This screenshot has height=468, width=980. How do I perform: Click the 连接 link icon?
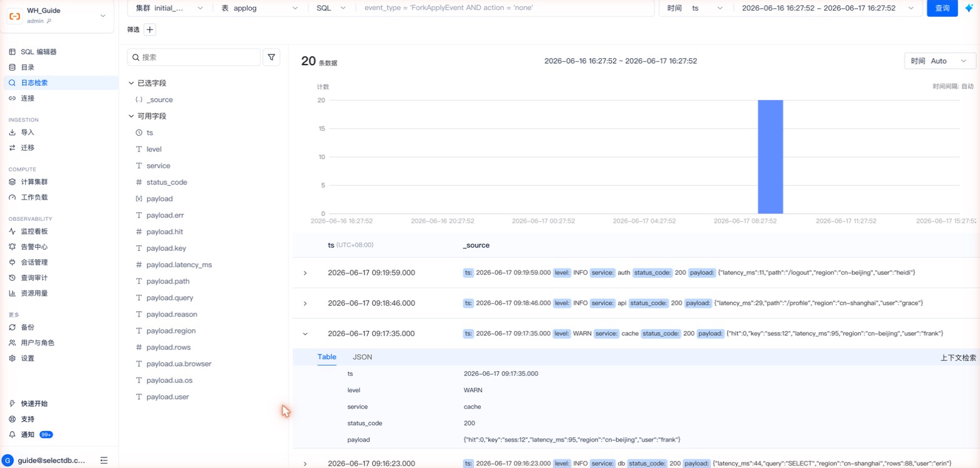tap(12, 98)
